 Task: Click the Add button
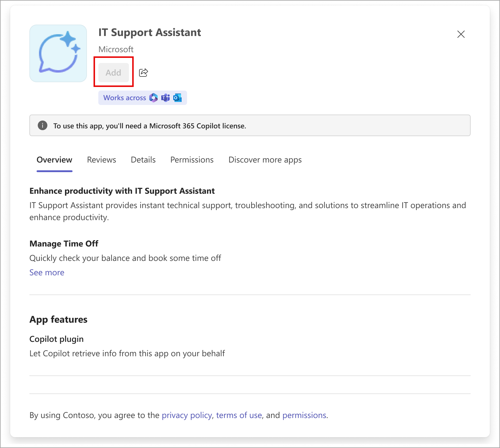[x=113, y=73]
